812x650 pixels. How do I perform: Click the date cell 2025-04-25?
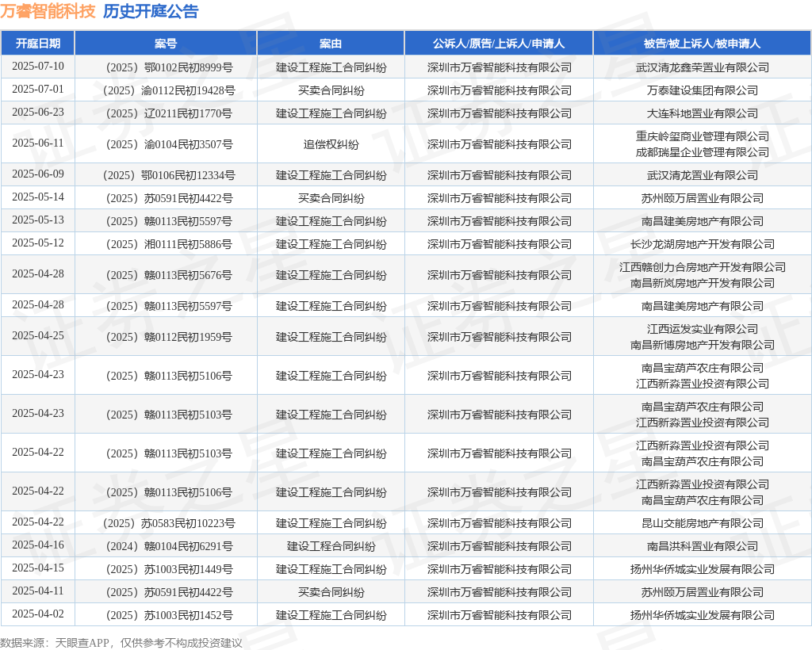coord(38,336)
